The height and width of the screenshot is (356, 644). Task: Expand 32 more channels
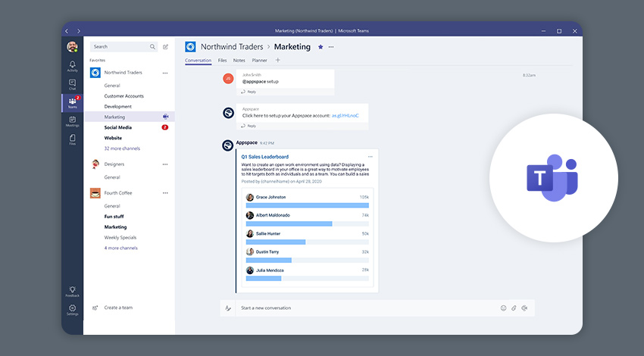tap(122, 148)
